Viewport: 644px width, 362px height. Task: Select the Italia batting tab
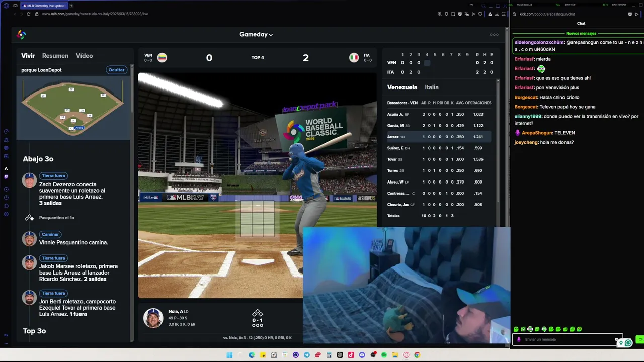click(432, 87)
